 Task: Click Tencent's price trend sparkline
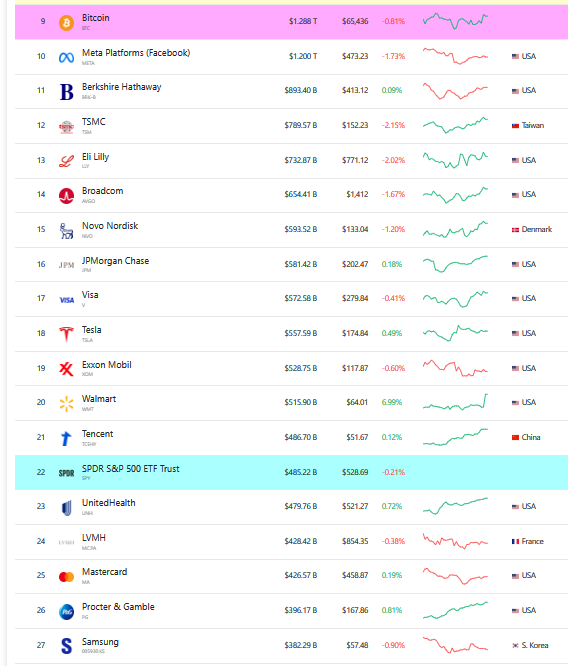455,437
